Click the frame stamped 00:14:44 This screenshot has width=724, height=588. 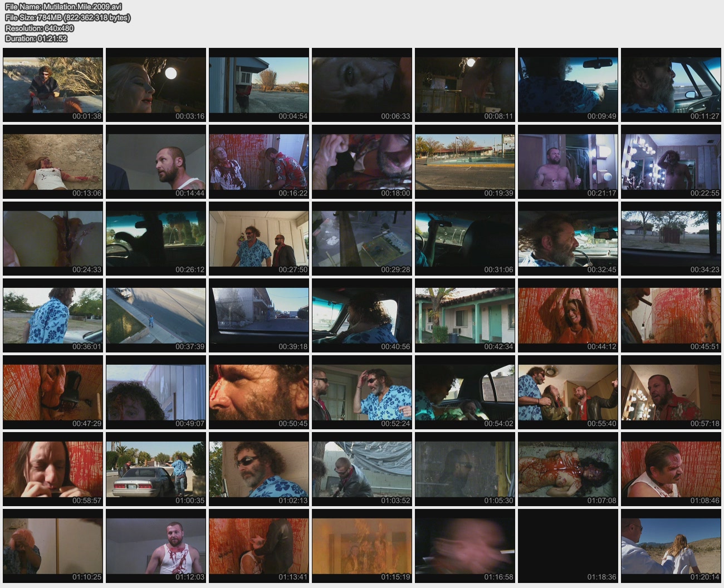156,161
